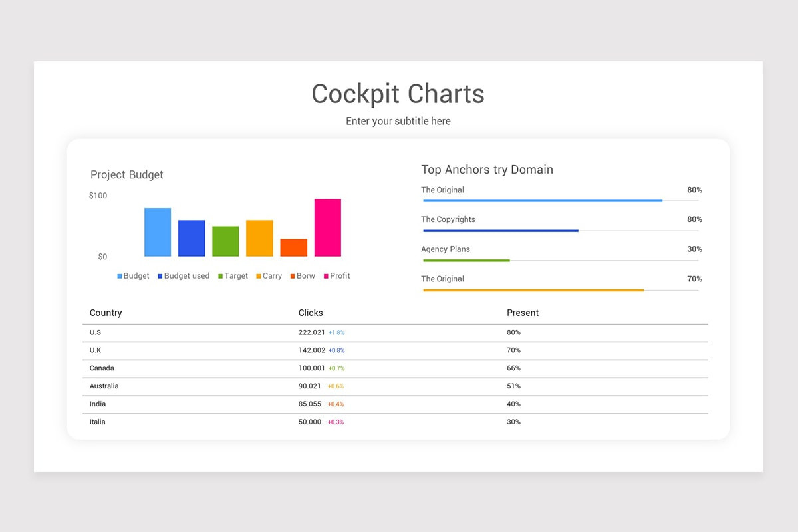
Task: Click the 'Enter your subtitle here' text
Action: 398,121
